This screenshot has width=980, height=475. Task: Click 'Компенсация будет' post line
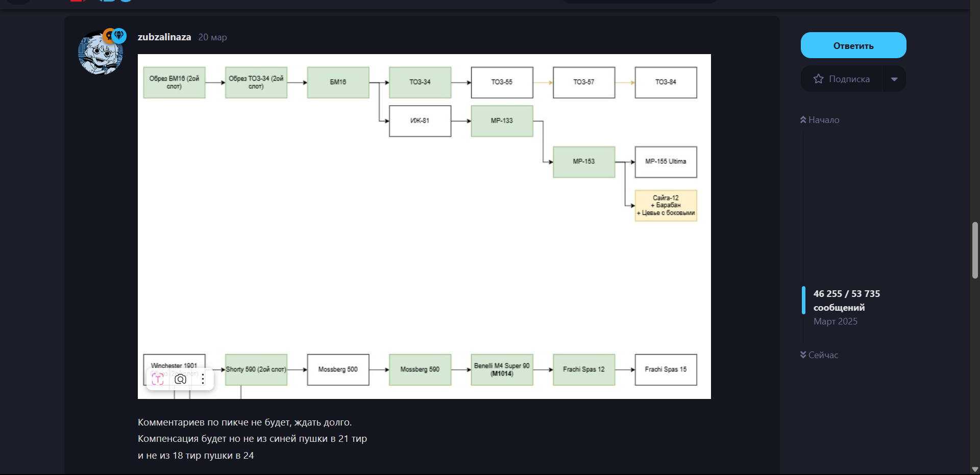(x=252, y=439)
